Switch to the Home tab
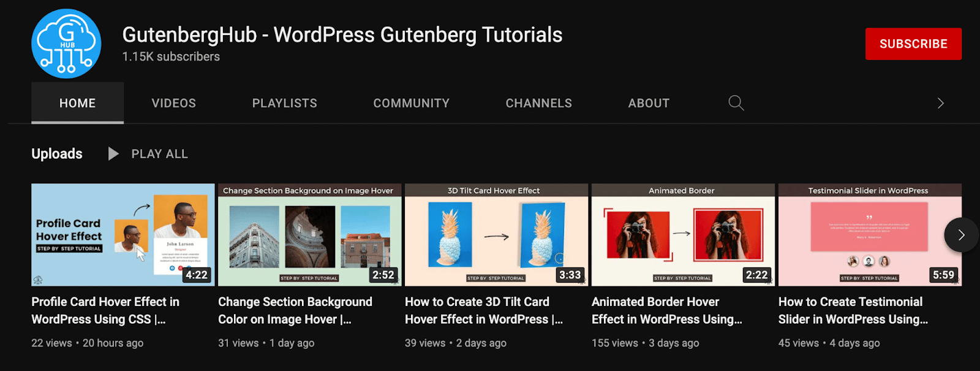Screen dimensions: 980x371 coord(78,103)
